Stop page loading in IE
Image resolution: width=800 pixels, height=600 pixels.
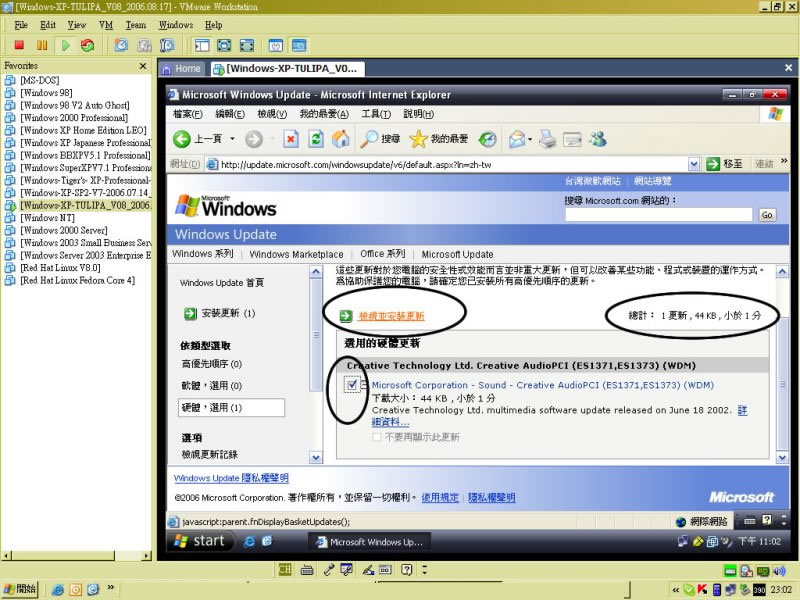(291, 139)
